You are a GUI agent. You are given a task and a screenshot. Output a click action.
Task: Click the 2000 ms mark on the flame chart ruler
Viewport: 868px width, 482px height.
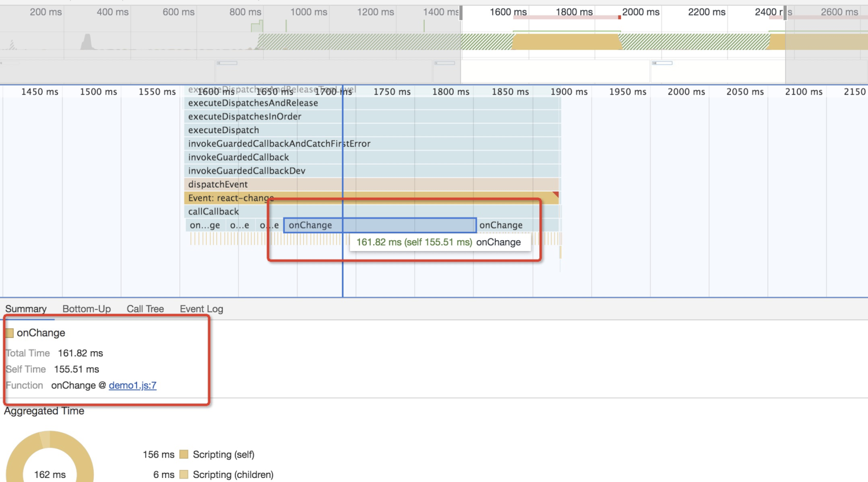click(686, 91)
